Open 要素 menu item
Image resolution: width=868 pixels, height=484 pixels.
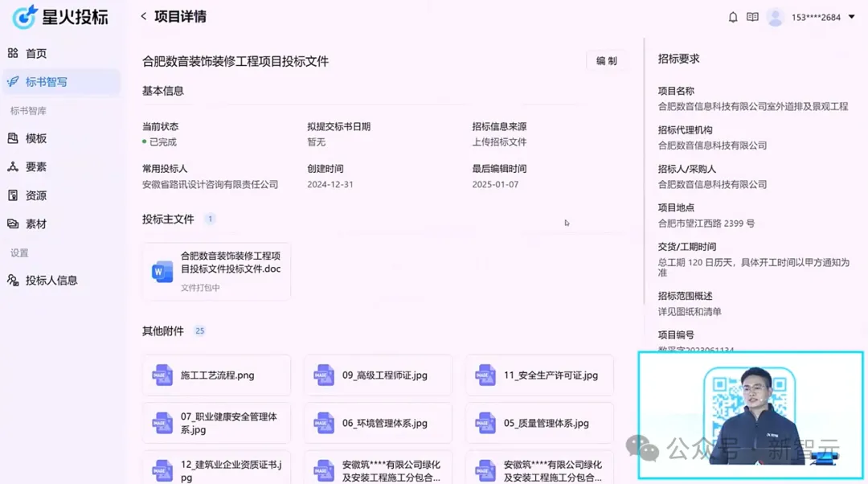point(61,166)
